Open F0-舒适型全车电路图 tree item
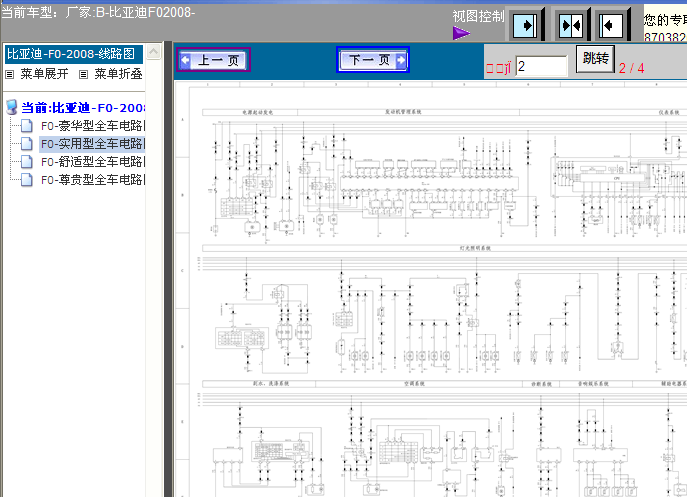The image size is (687, 497). coord(93,162)
